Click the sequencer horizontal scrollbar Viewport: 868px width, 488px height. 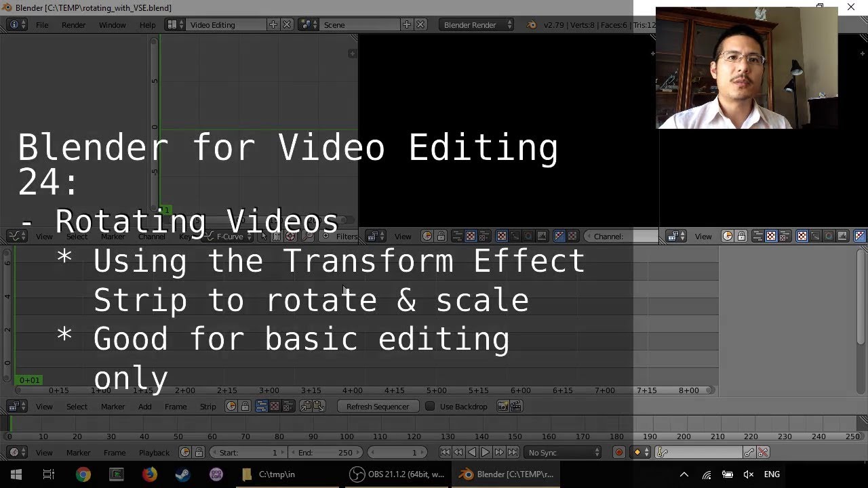pyautogui.click(x=366, y=390)
